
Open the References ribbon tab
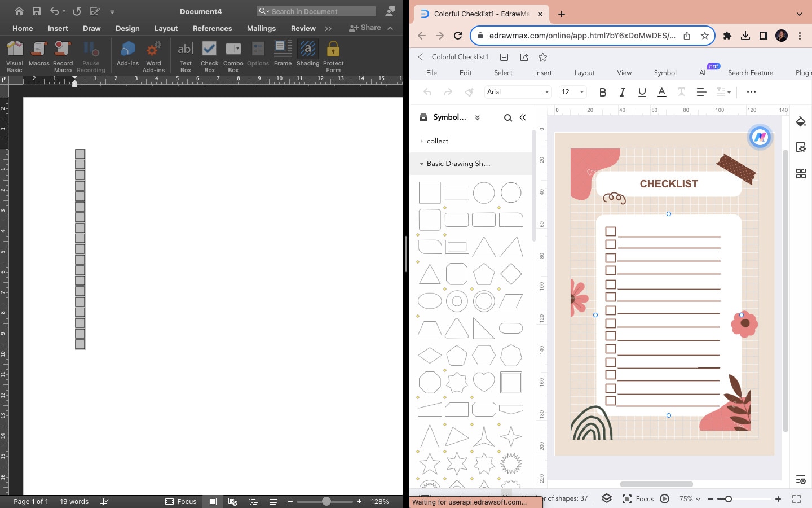[212, 28]
